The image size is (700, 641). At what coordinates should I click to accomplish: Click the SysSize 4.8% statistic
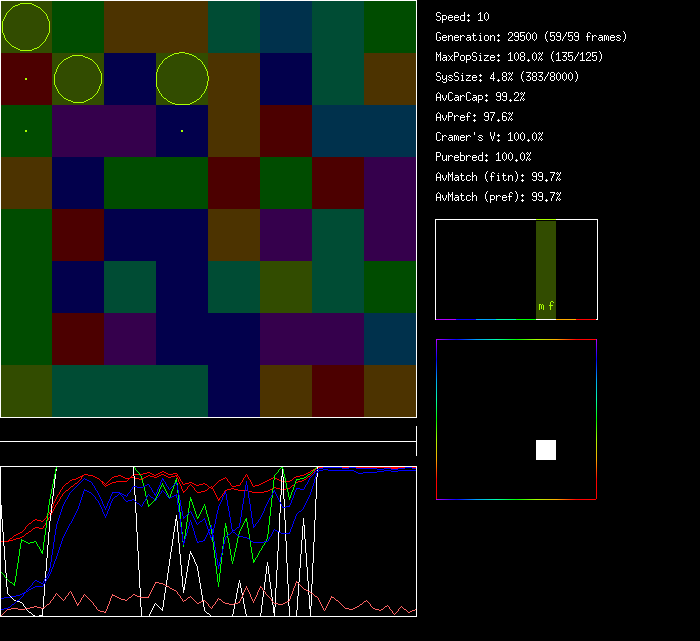507,77
